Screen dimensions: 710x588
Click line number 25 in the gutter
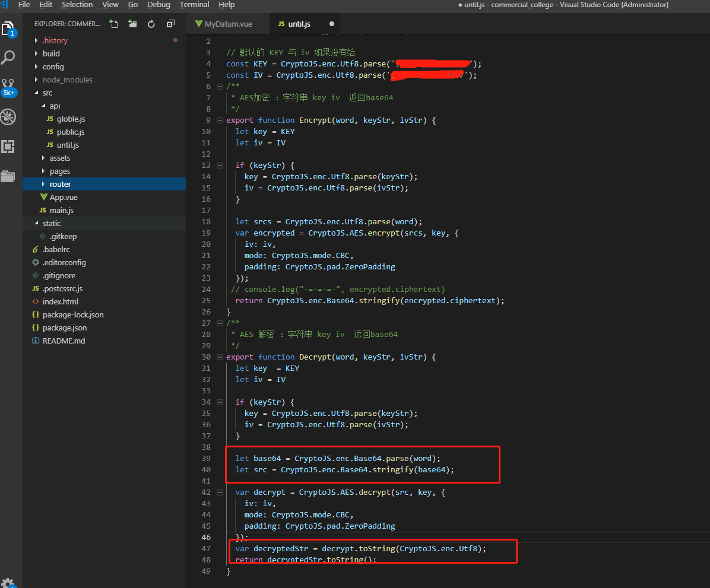[x=206, y=301]
